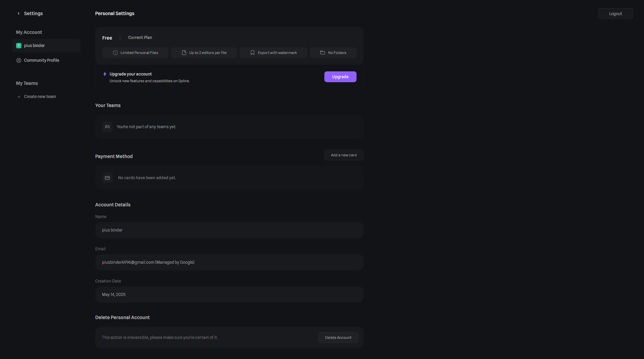The image size is (644, 359).
Task: Click the green avatar icon for pius binder
Action: (x=19, y=46)
